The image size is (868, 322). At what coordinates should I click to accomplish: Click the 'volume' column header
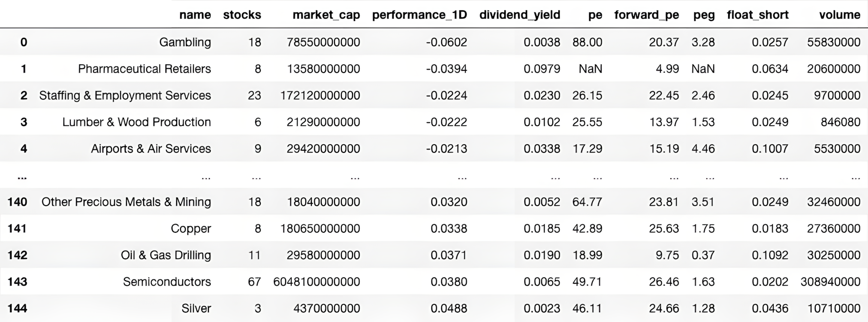840,15
